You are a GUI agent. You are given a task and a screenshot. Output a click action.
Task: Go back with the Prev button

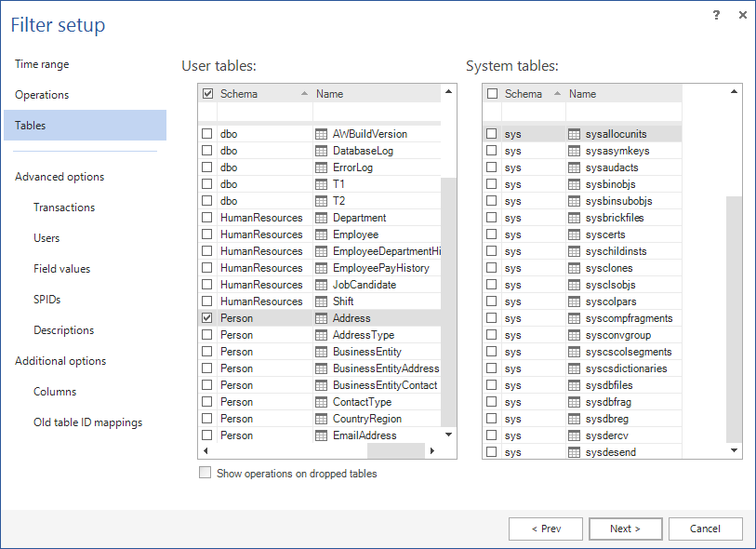click(x=546, y=529)
